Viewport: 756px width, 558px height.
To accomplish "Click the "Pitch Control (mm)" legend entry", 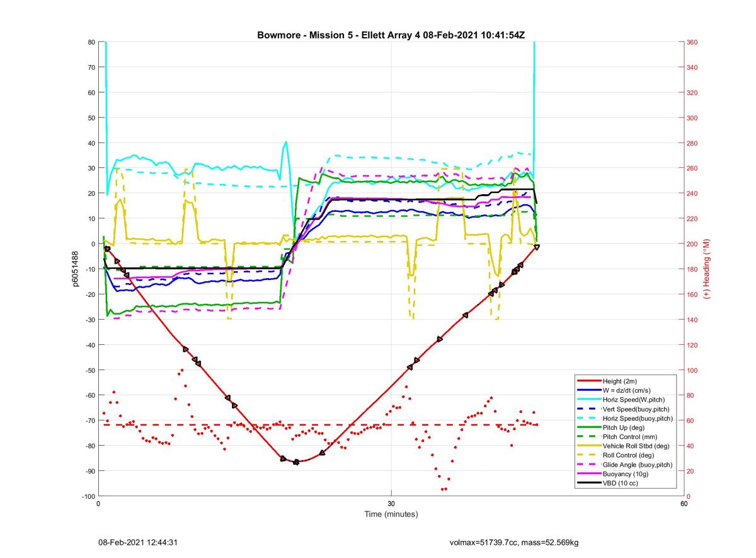I will coord(629,437).
